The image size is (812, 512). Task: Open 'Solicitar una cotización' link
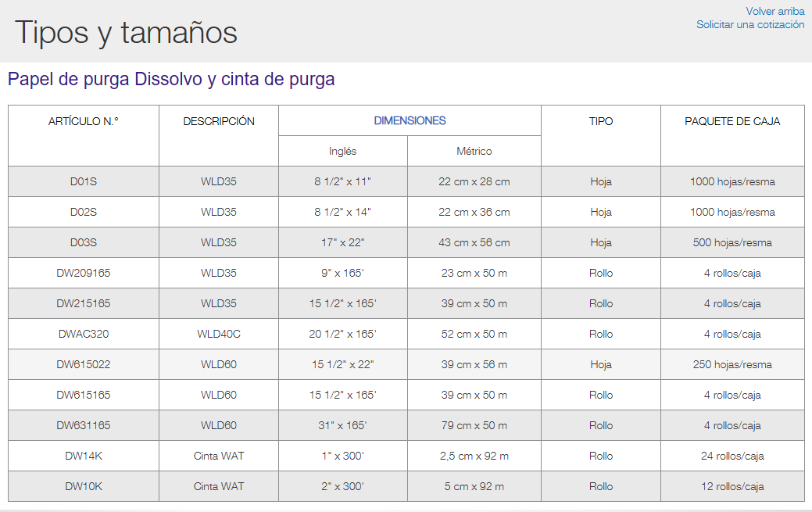[750, 25]
